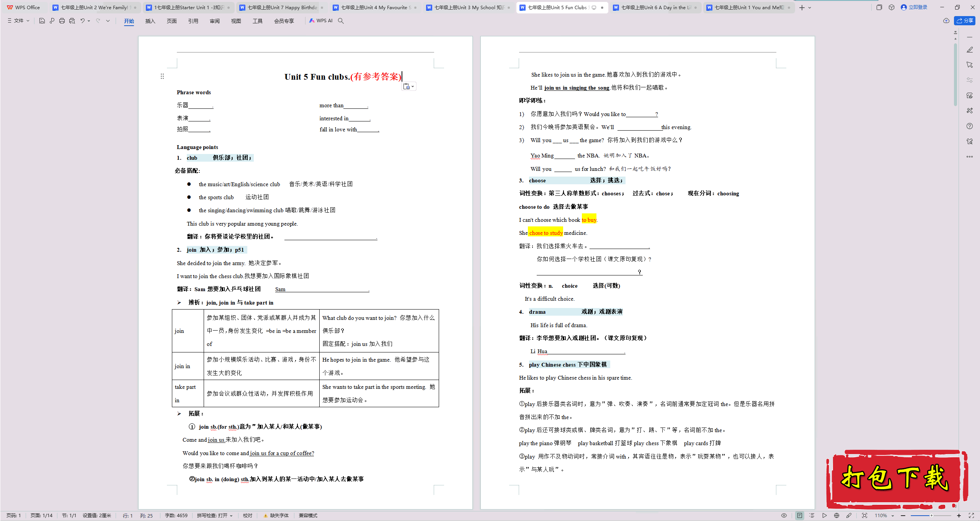The width and height of the screenshot is (980, 521).
Task: Click the export/convert icon next to Save
Action: [52, 21]
